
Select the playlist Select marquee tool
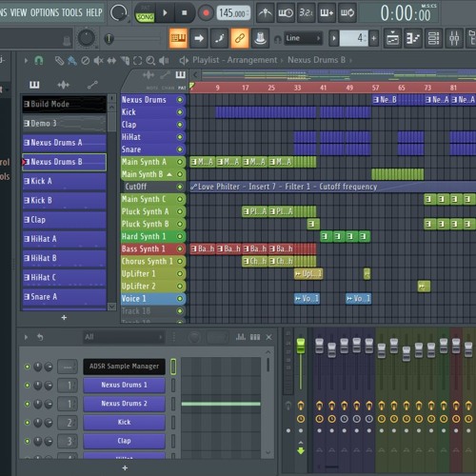pyautogui.click(x=137, y=60)
